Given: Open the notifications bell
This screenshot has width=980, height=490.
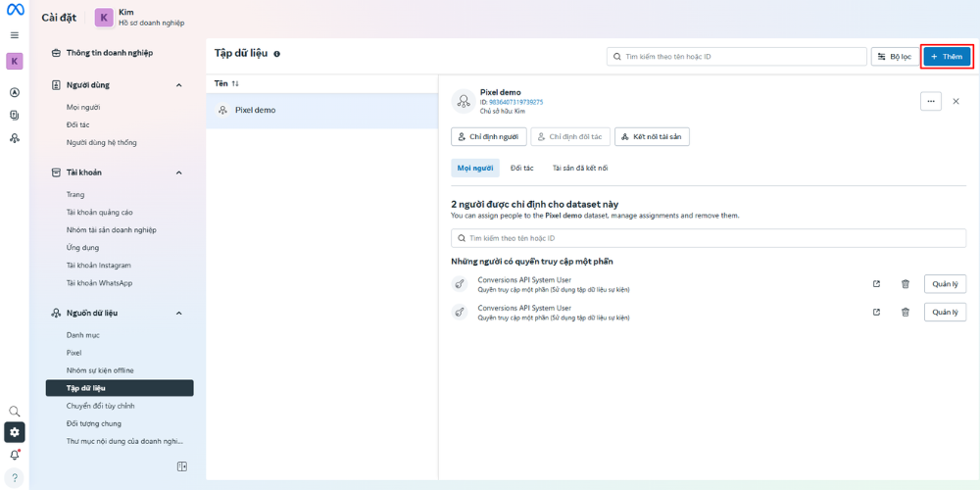Looking at the screenshot, I should click(15, 455).
